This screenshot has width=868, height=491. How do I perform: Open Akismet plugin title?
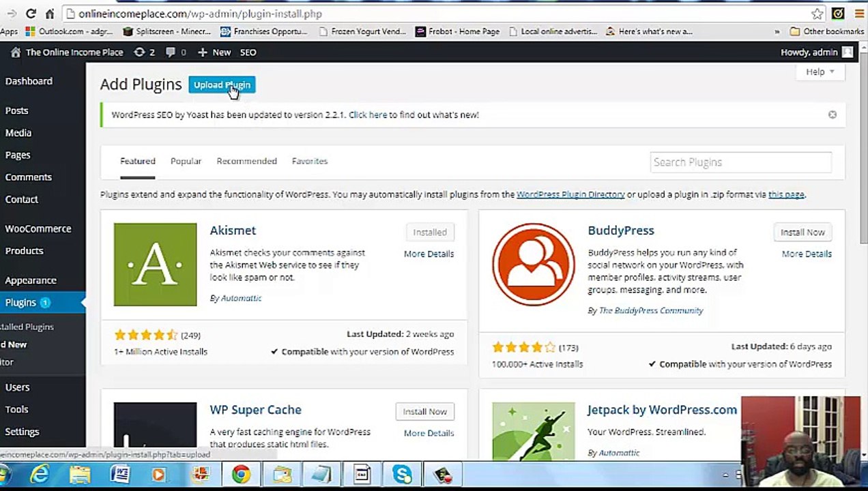click(233, 230)
